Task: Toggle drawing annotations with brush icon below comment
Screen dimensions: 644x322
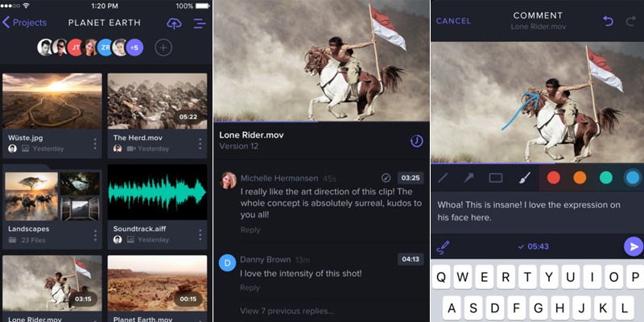Action: (x=443, y=246)
